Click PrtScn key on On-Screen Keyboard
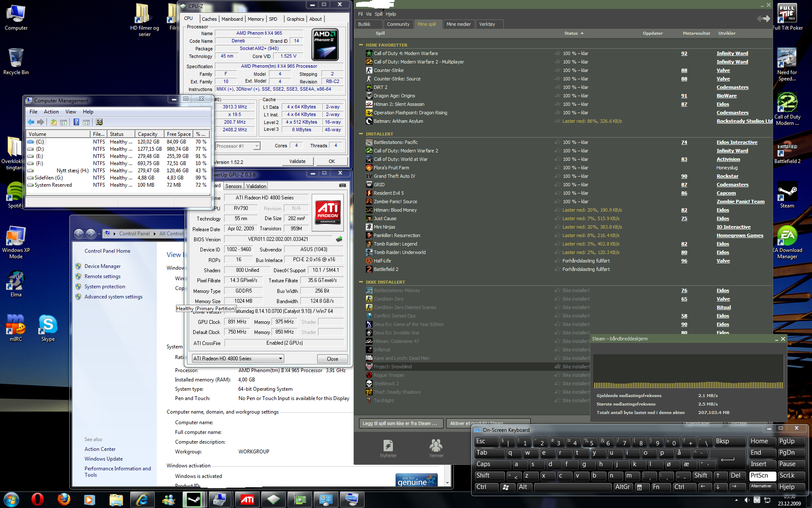 tap(763, 476)
